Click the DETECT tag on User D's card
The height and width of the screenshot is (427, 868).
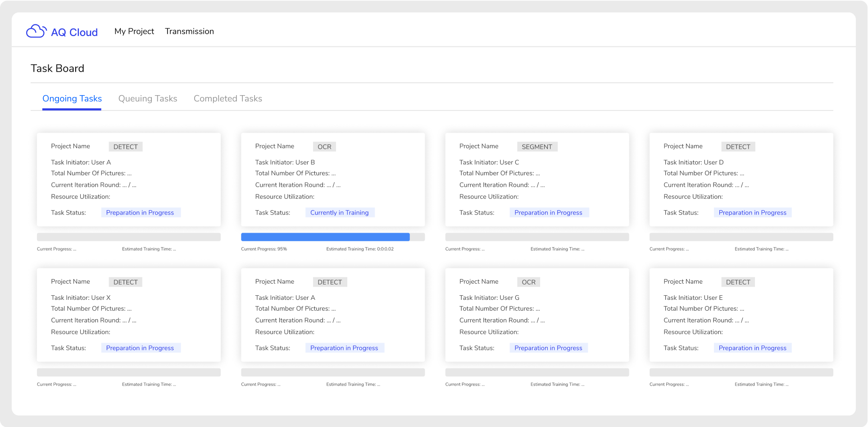tap(738, 147)
